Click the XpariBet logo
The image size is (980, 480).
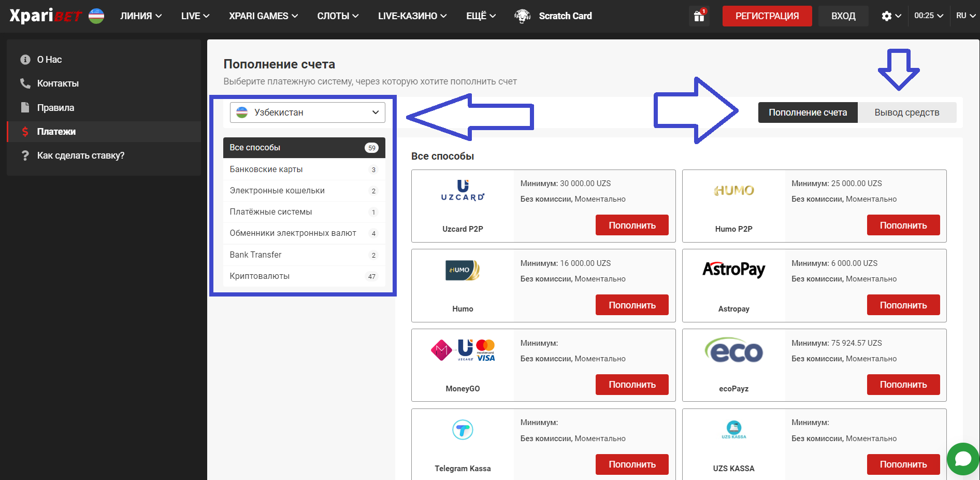click(46, 16)
